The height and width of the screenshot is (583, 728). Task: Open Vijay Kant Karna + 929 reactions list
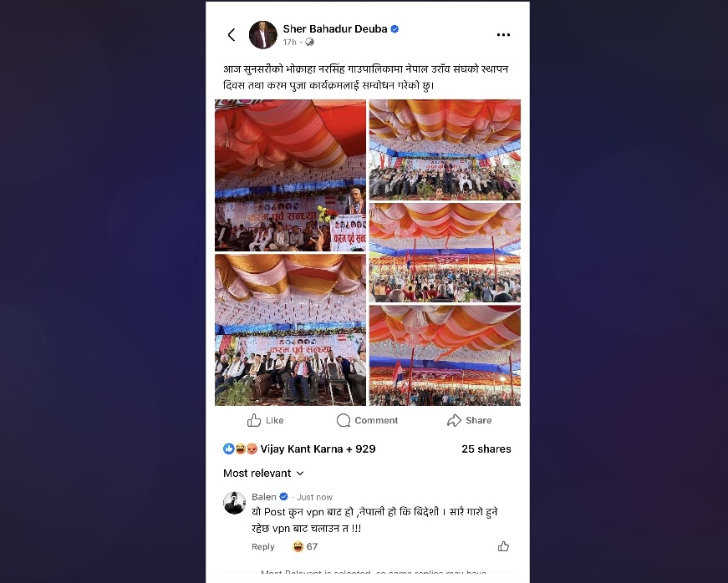click(318, 449)
